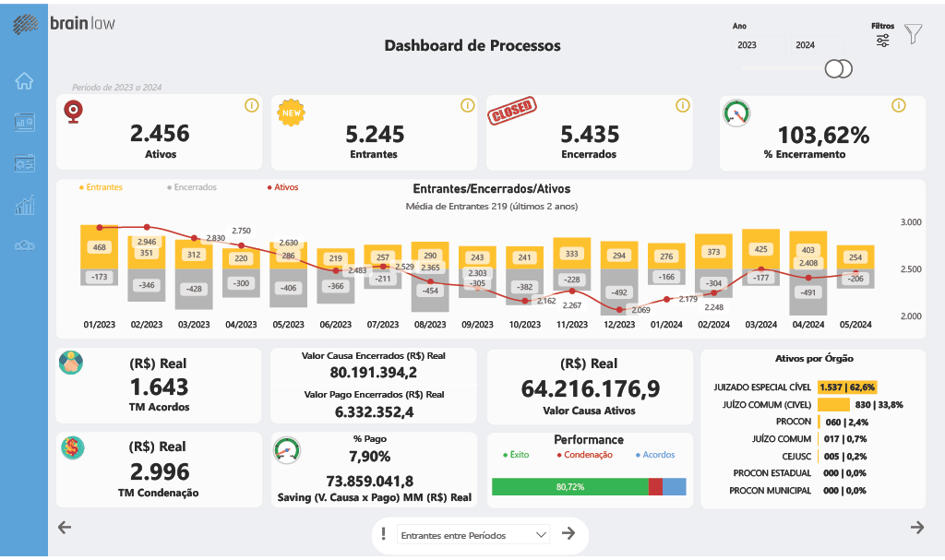Click the 08/2023 axis label
This screenshot has width=945, height=560.
(430, 325)
